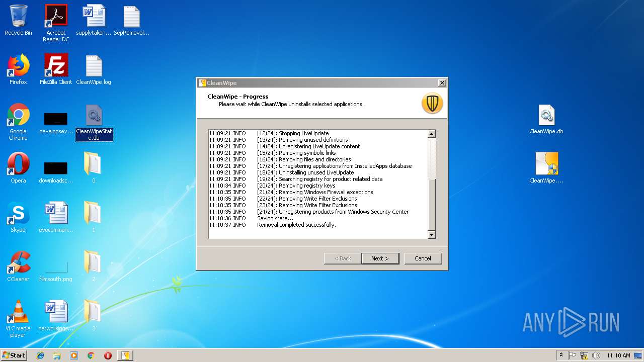Viewport: 644px width, 362px height.
Task: Open the folder named 3
Action: point(93,316)
